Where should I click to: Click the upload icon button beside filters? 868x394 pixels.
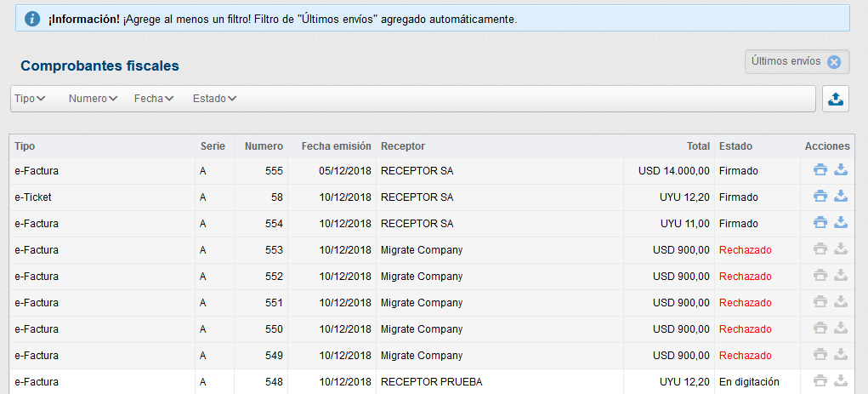coord(836,100)
